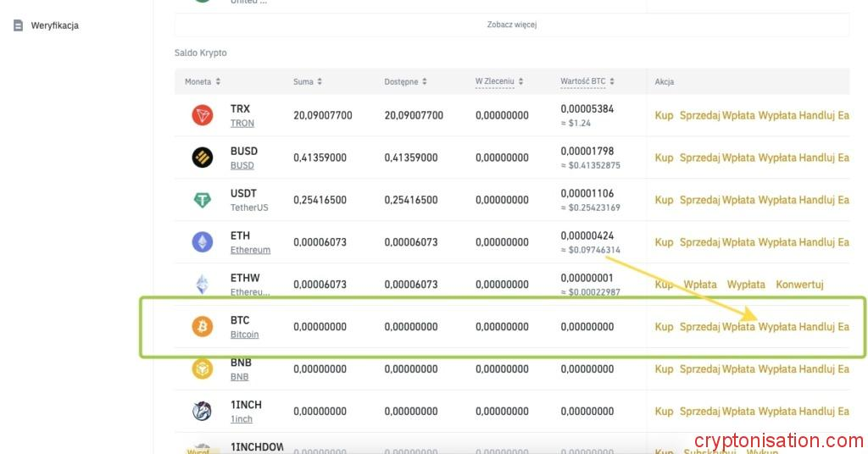
Task: Sort balances by Dostępne column
Action: [x=405, y=81]
